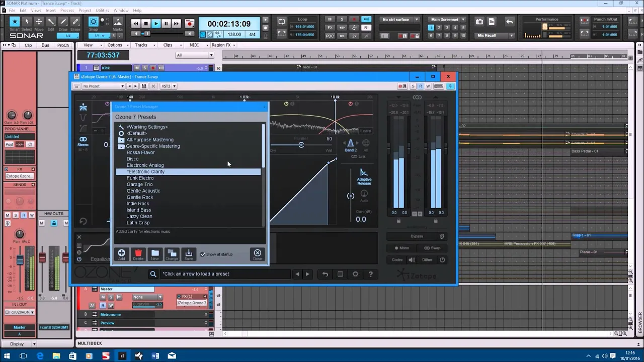
Task: Open Main Screenset dropdown
Action: 448,20
